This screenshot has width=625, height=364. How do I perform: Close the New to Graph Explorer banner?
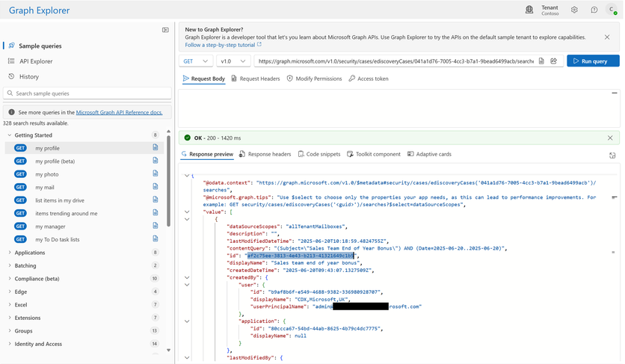[607, 37]
